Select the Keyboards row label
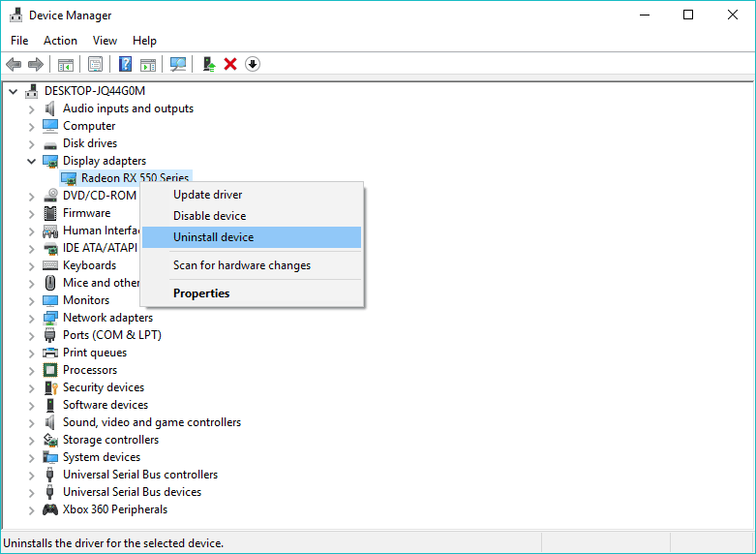The width and height of the screenshot is (756, 554). (90, 265)
